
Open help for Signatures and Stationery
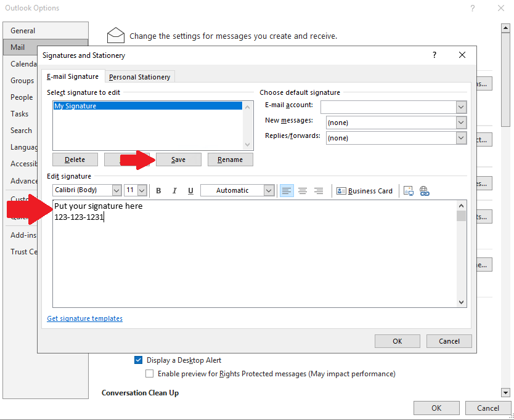[x=434, y=55]
